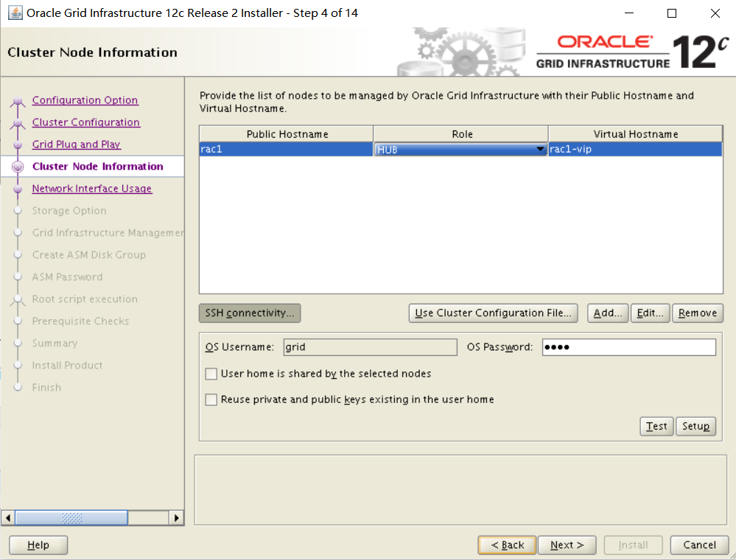Viewport: 736px width, 560px height.
Task: Focus the OS Password field
Action: [x=629, y=347]
